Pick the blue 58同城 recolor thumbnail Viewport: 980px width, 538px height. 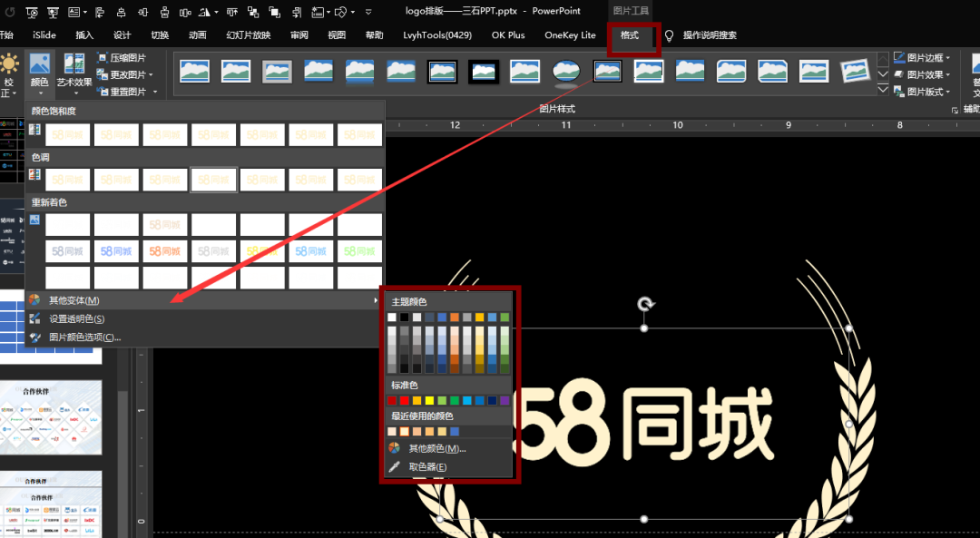pyautogui.click(x=116, y=251)
